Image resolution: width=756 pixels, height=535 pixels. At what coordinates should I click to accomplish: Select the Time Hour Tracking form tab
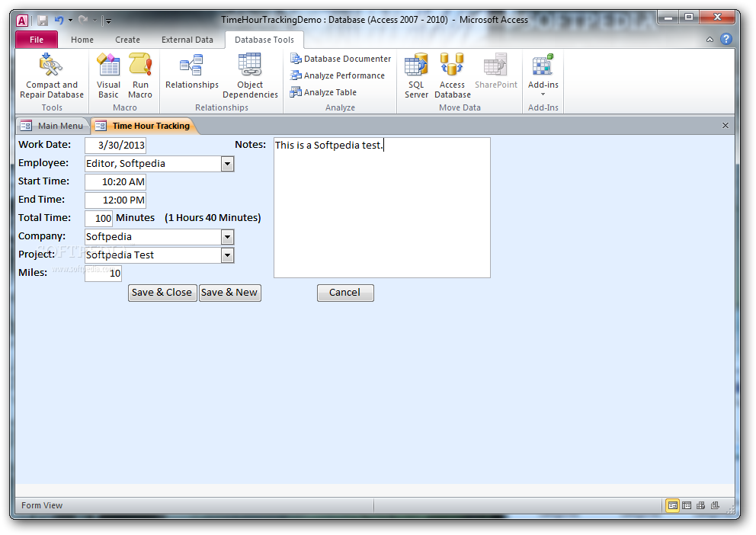143,126
